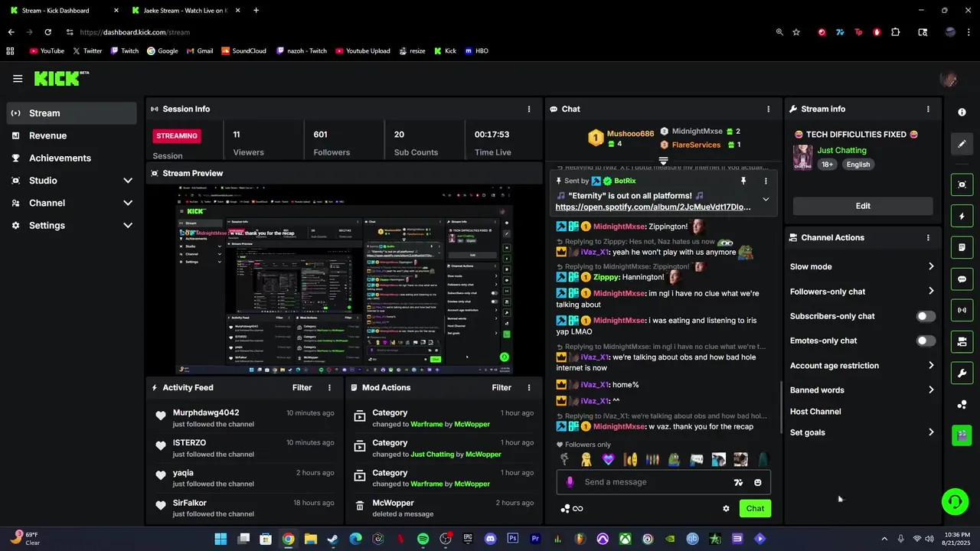Click Host Channel action
The width and height of the screenshot is (980, 551).
coord(815,412)
